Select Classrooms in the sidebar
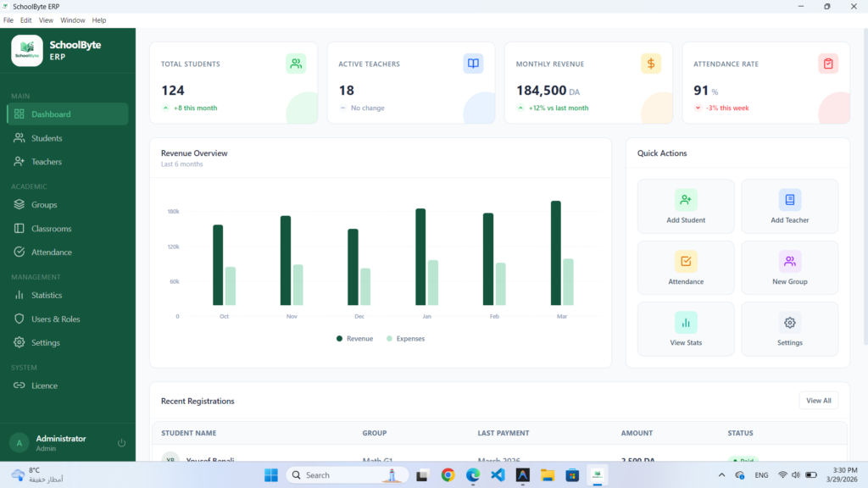868x488 pixels. pos(68,229)
